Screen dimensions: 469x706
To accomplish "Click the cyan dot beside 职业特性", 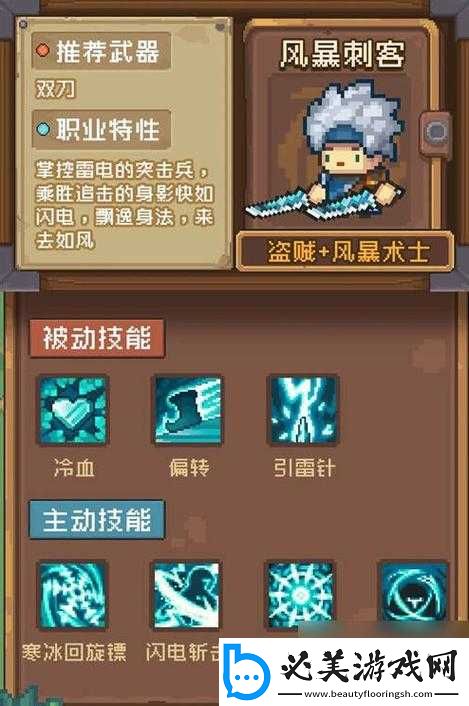I will tap(43, 129).
